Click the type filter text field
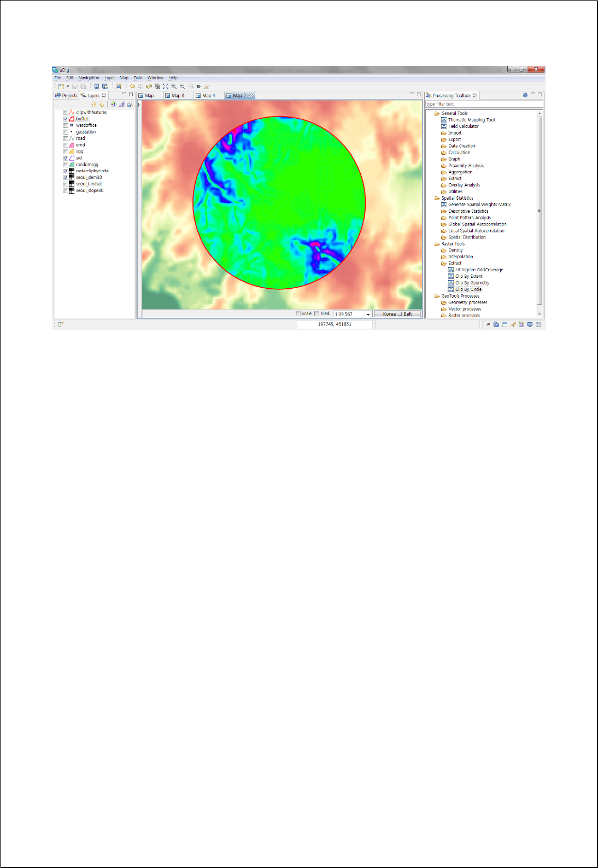Image resolution: width=598 pixels, height=868 pixels. pos(484,104)
